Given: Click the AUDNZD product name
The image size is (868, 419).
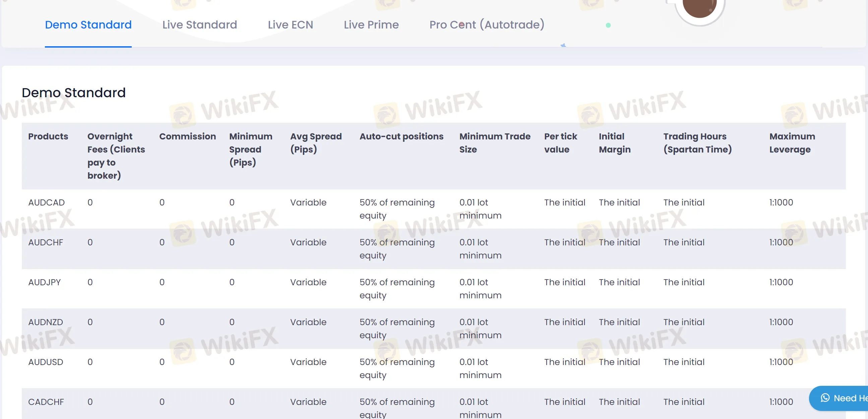Looking at the screenshot, I should pyautogui.click(x=46, y=321).
